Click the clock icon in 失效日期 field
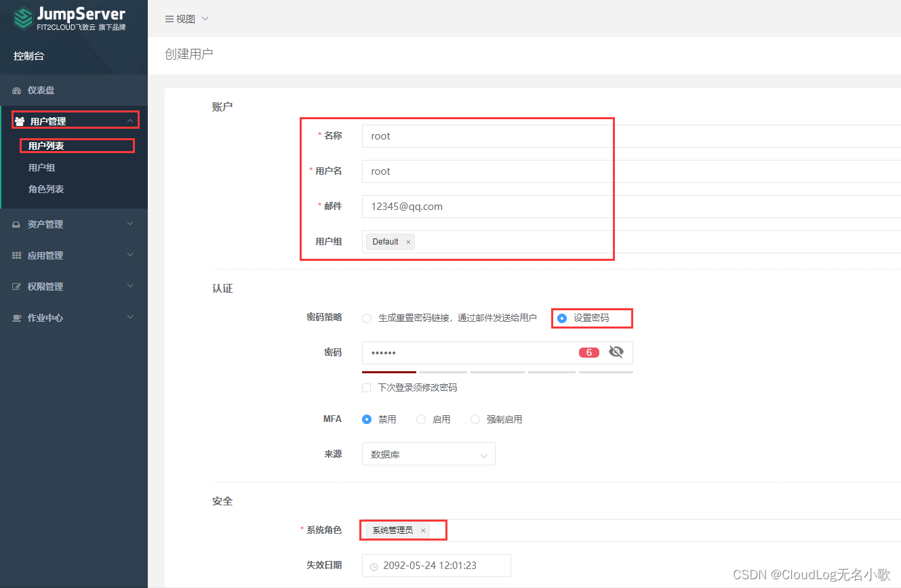Image resolution: width=901 pixels, height=588 pixels. click(x=374, y=566)
